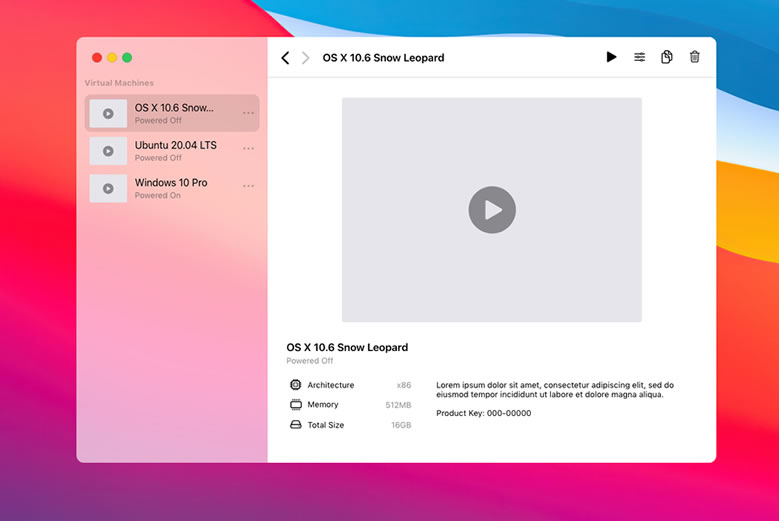This screenshot has height=521, width=779.
Task: Open the VM settings sliders icon
Action: point(639,57)
